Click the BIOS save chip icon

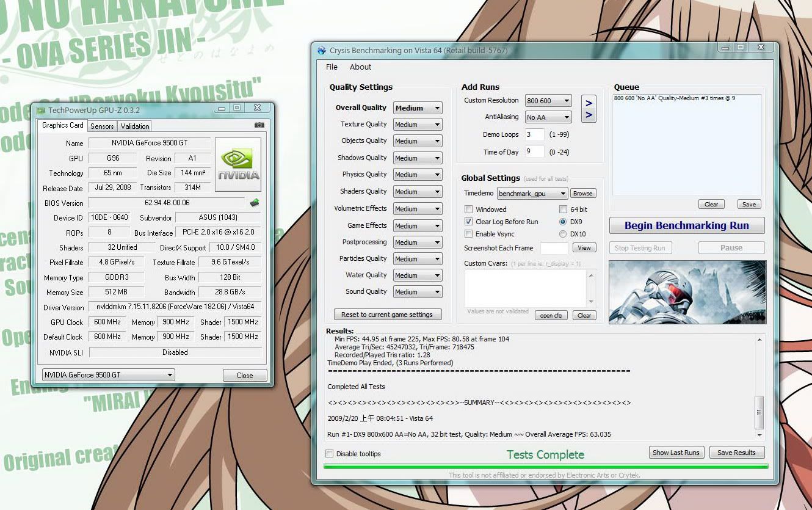(255, 203)
